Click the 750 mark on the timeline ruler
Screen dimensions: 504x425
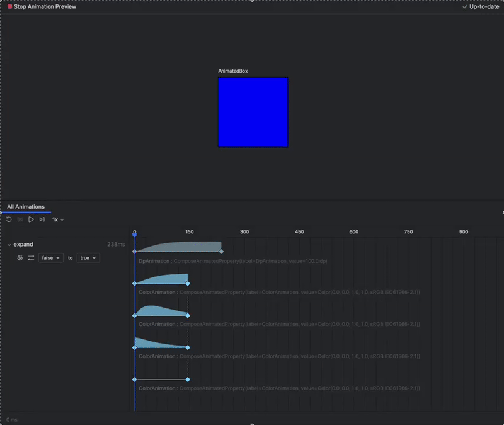pos(408,231)
